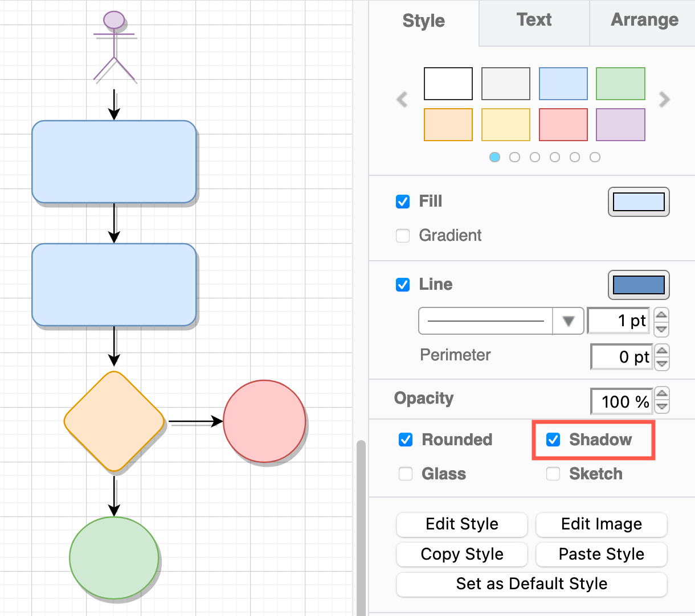Viewport: 695px width, 616px height.
Task: Disable the Shadow option
Action: 553,440
